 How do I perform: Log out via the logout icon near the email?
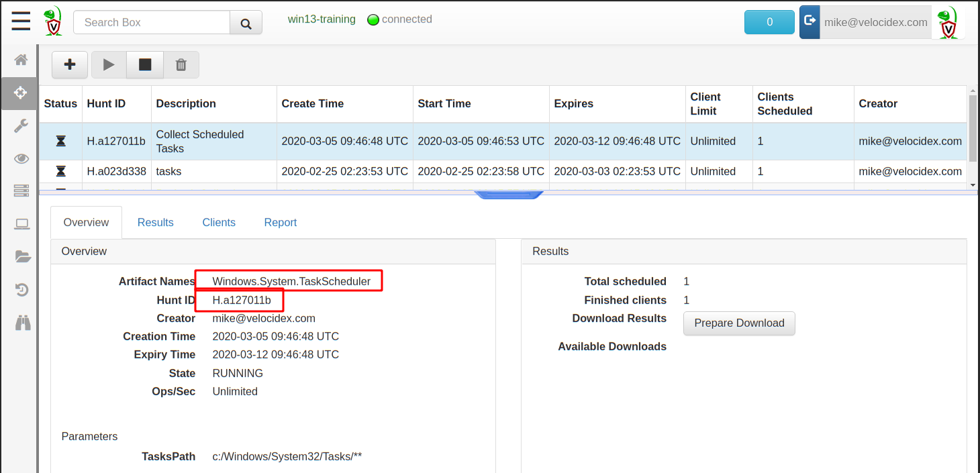[x=810, y=21]
